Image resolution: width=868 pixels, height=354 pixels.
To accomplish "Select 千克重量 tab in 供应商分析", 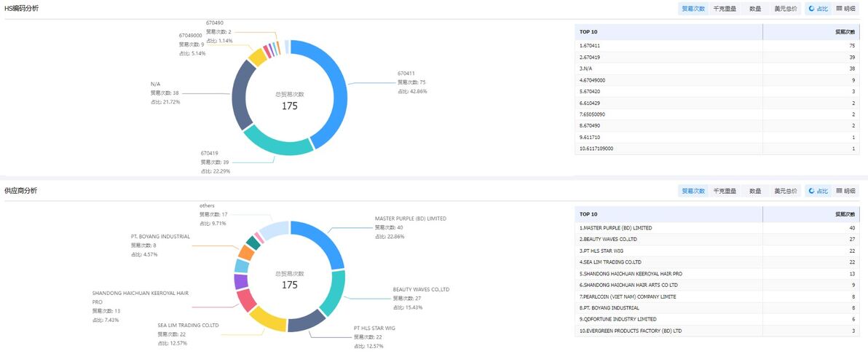I will (725, 191).
